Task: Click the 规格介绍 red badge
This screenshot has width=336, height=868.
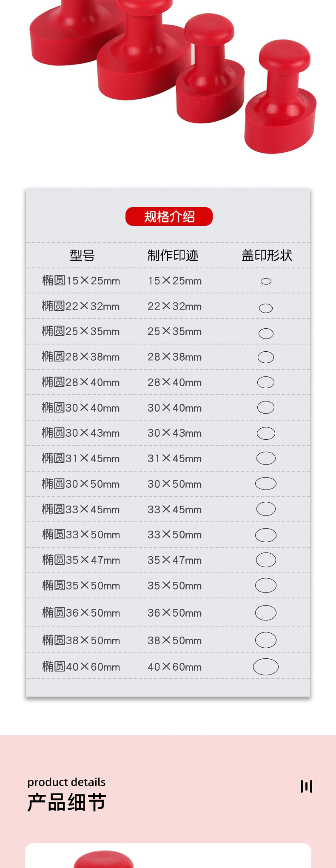Action: [169, 216]
